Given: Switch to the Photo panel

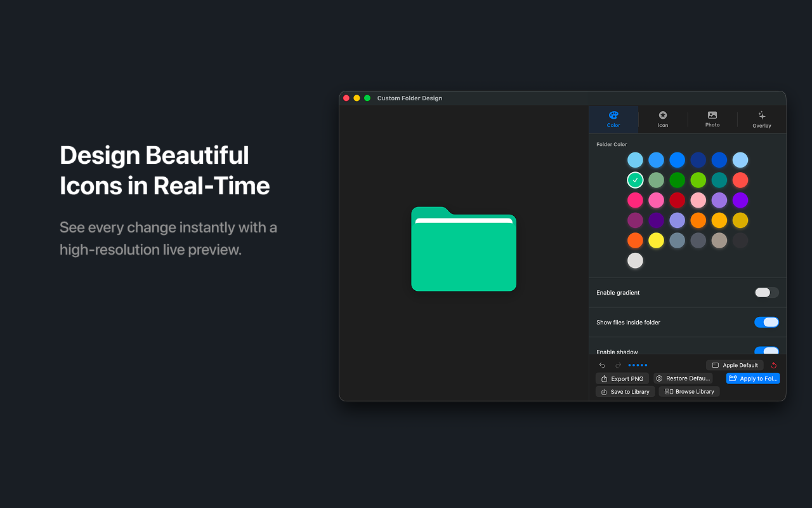Looking at the screenshot, I should [x=712, y=119].
